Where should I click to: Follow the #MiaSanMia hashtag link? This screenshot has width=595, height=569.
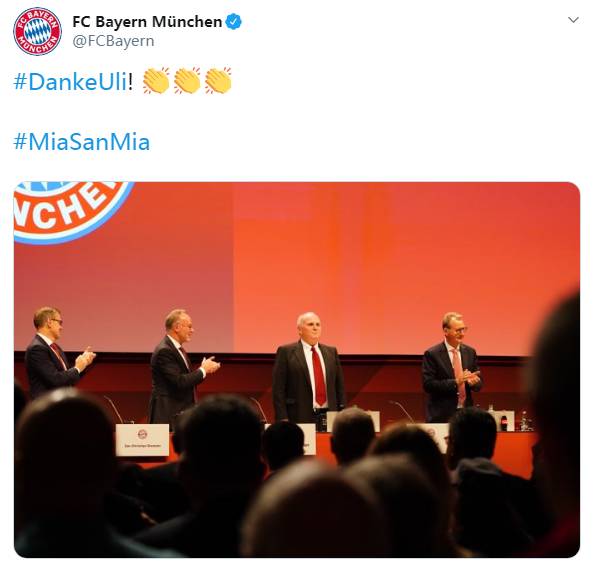(x=82, y=142)
